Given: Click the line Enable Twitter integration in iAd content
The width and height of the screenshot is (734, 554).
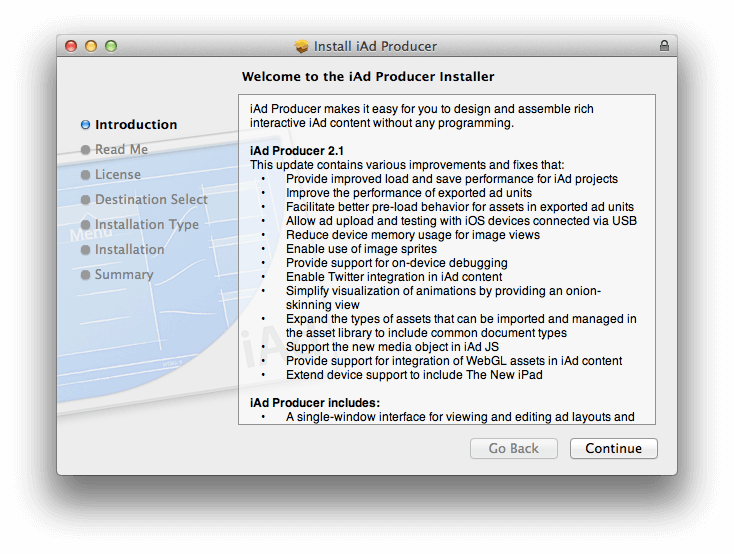Looking at the screenshot, I should tap(394, 277).
